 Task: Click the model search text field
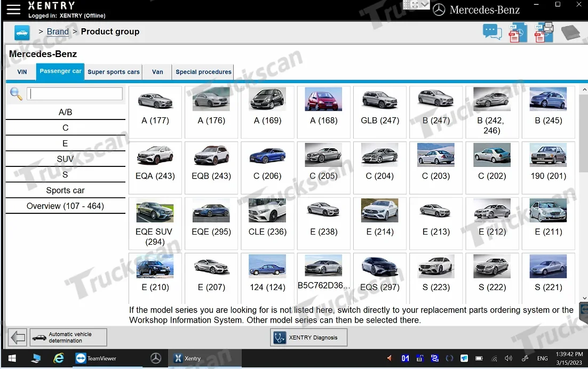pyautogui.click(x=75, y=94)
